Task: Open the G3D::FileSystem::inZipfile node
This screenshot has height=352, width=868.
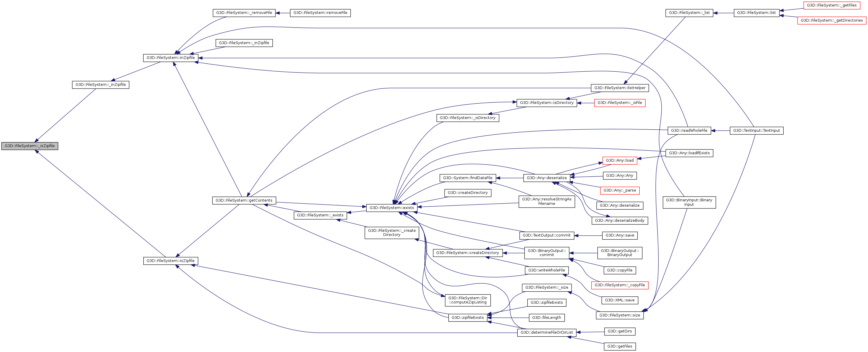Action: click(x=171, y=58)
